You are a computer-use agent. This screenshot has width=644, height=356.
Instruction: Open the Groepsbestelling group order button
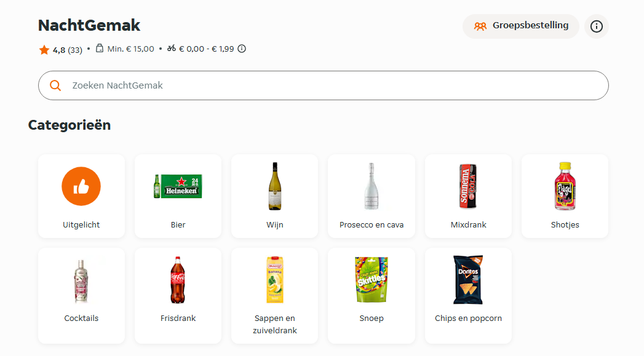[x=520, y=26]
